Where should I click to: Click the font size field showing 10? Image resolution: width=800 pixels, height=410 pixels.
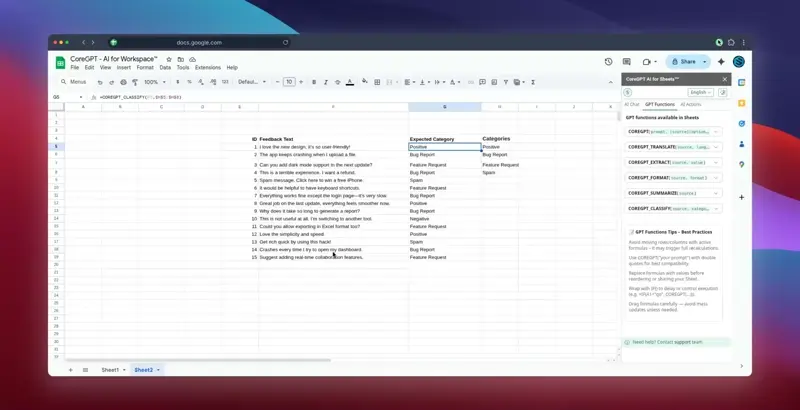coord(289,82)
